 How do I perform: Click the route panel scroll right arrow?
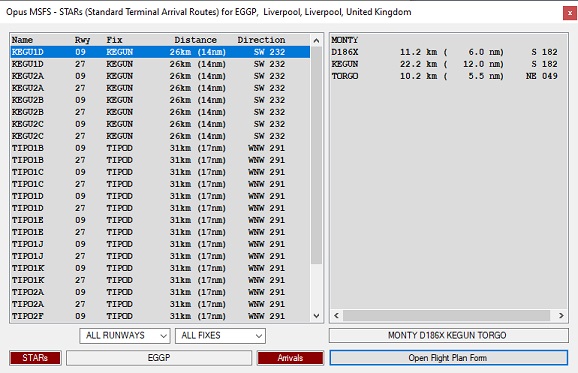pyautogui.click(x=561, y=316)
